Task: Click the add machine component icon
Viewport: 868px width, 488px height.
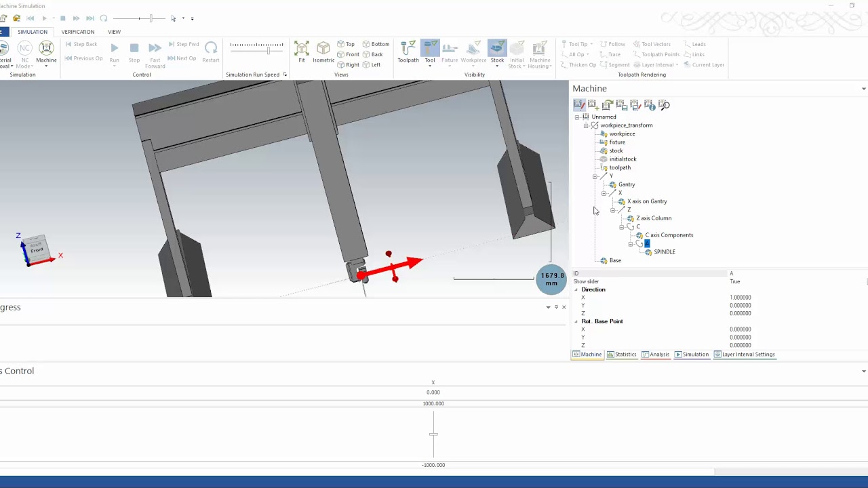Action: point(593,105)
